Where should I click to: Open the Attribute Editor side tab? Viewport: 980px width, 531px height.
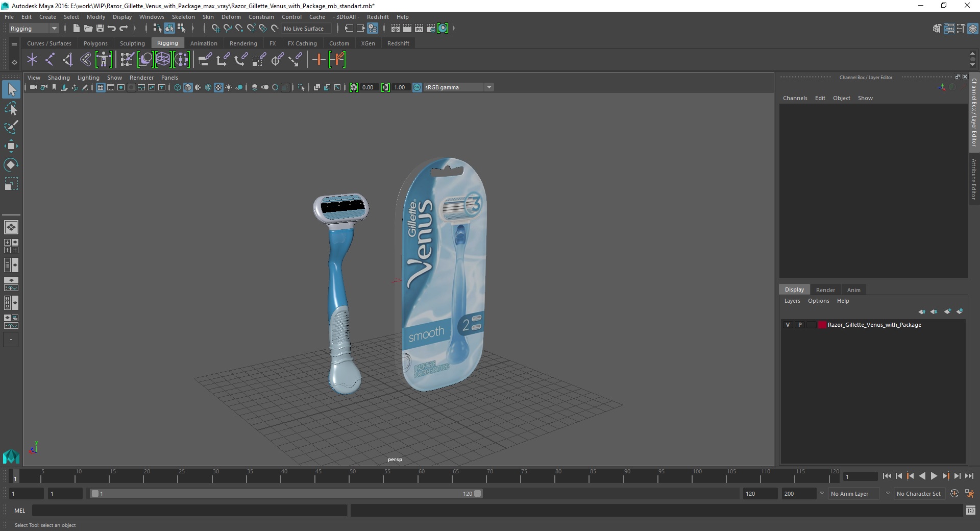pos(974,179)
